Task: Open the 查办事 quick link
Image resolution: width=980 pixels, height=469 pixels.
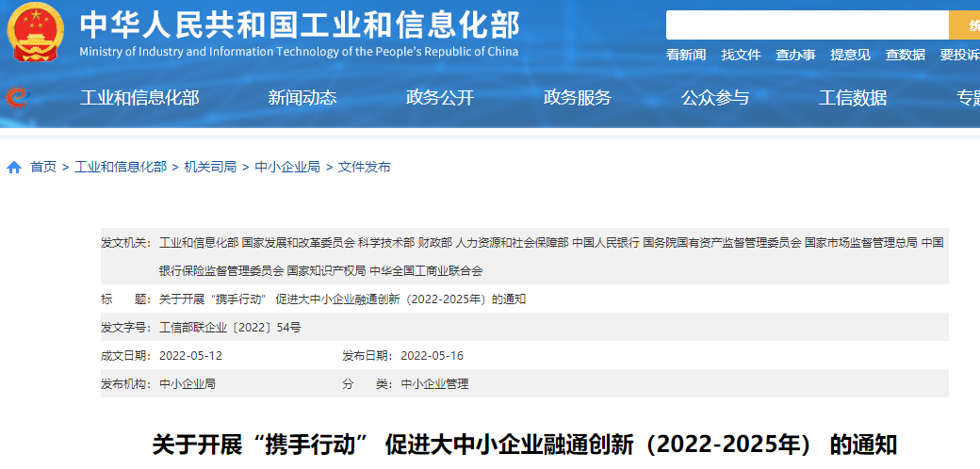Action: tap(795, 55)
